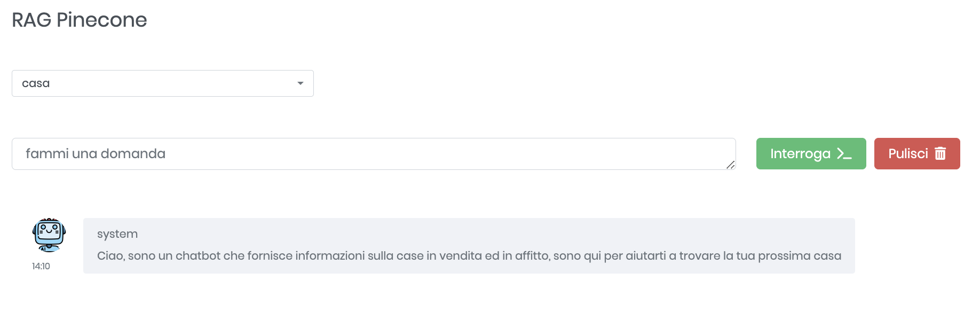Click the chatbot greeting message text
Viewport: 980px width, 311px height.
469,256
